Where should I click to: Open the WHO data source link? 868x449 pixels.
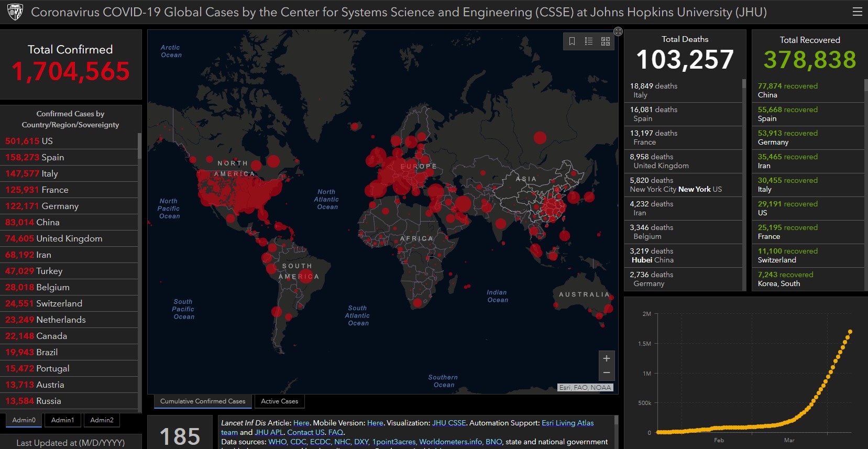[278, 442]
